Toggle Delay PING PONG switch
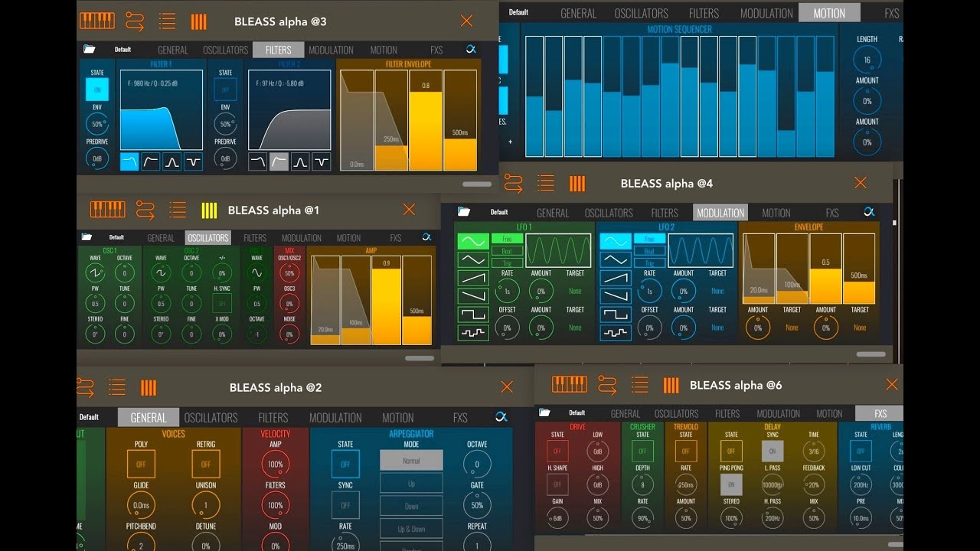This screenshot has height=551, width=980. pyautogui.click(x=731, y=484)
